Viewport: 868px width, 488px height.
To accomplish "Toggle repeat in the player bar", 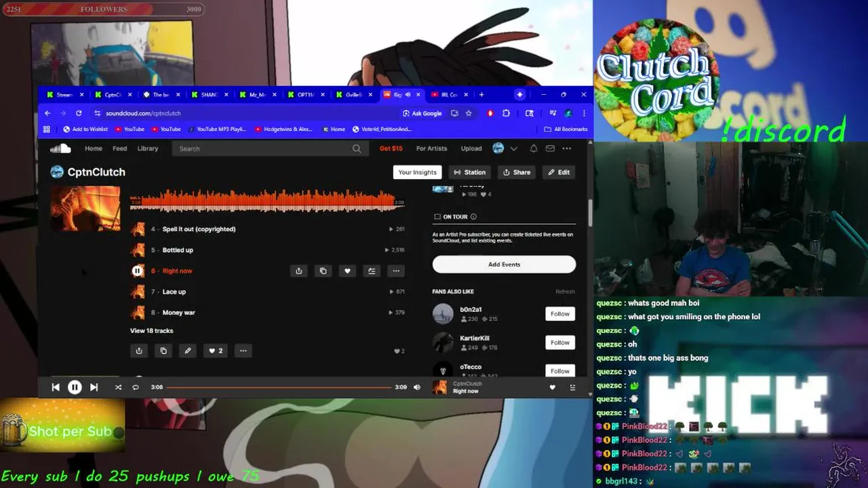I will pos(136,387).
